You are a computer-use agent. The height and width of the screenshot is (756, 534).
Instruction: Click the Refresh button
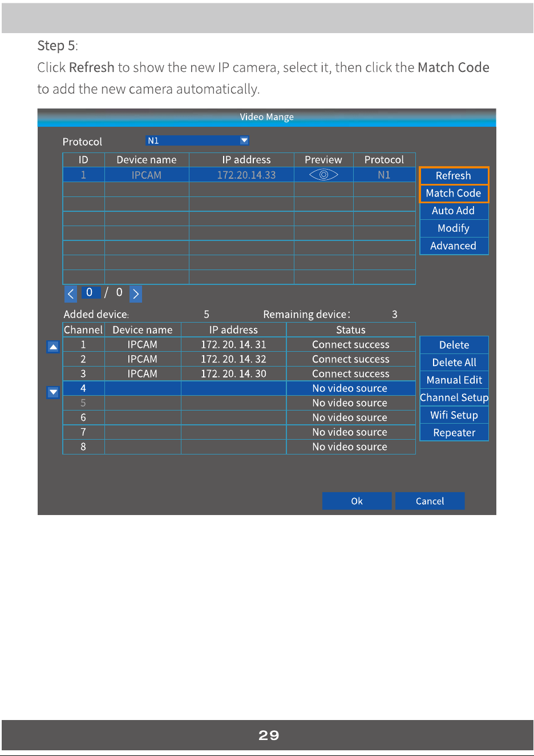(454, 175)
